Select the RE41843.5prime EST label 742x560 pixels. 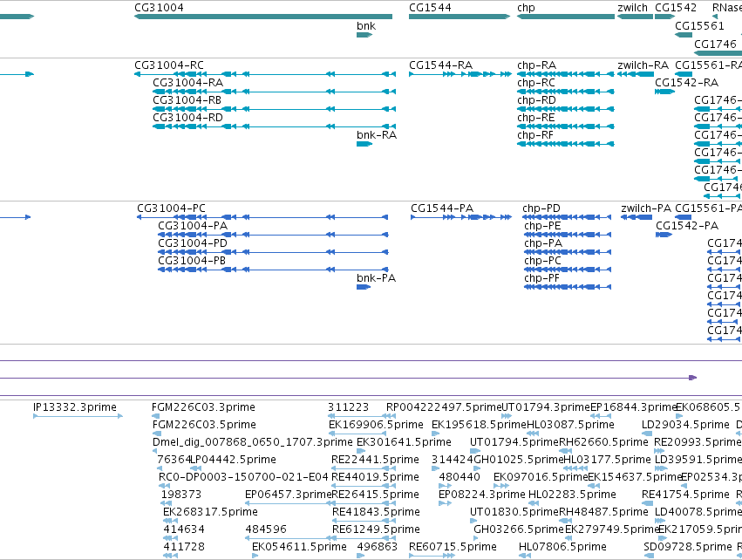376,512
